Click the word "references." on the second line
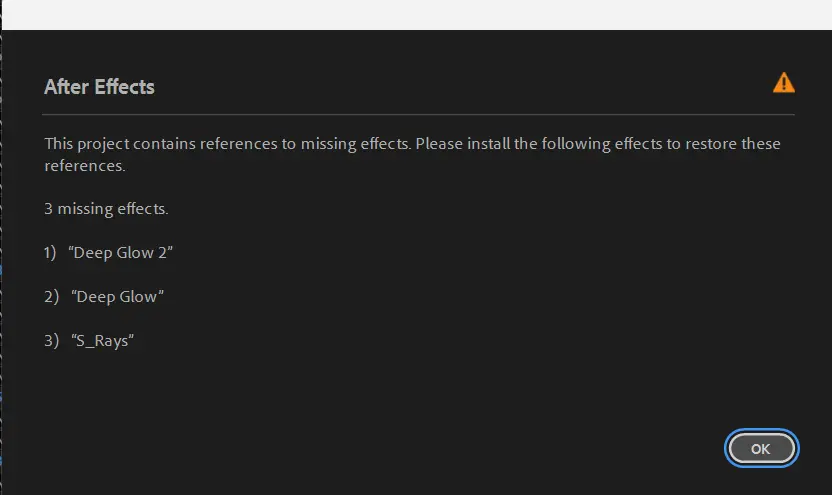832x495 pixels. point(85,166)
